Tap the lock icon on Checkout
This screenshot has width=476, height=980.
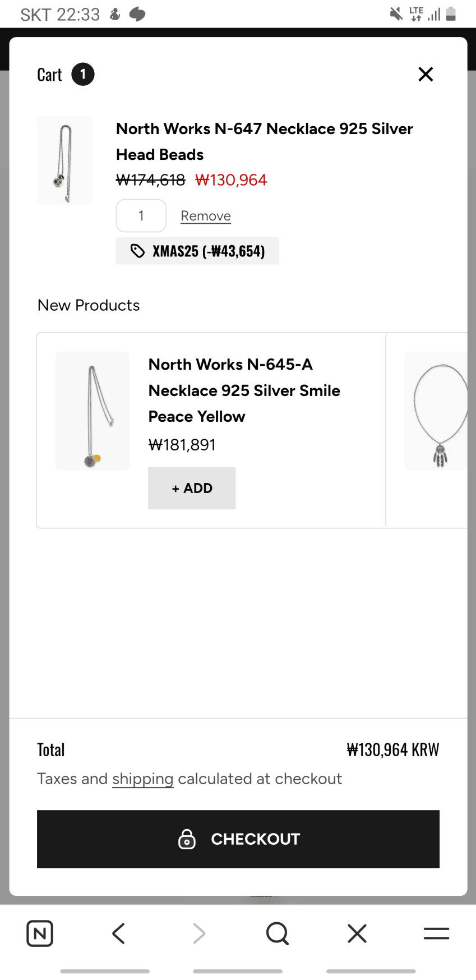click(187, 839)
